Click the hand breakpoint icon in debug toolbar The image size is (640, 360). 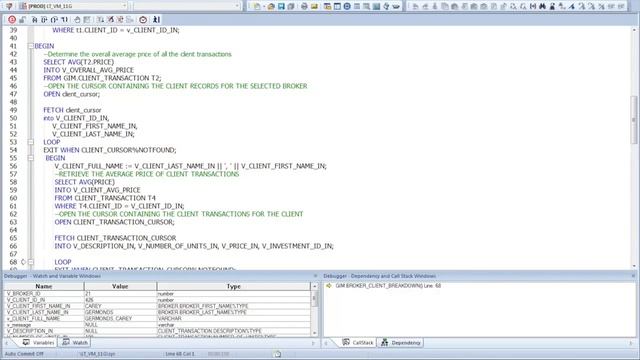point(77,20)
